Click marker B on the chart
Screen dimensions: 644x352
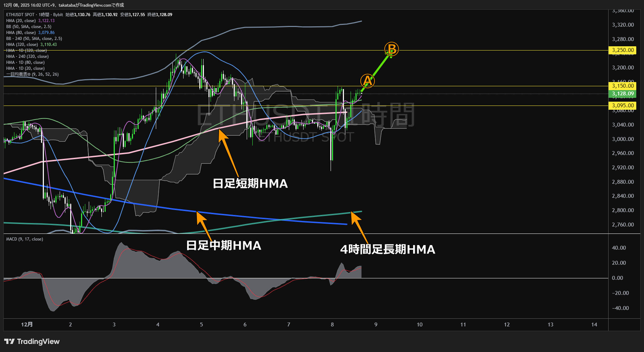[x=391, y=49]
